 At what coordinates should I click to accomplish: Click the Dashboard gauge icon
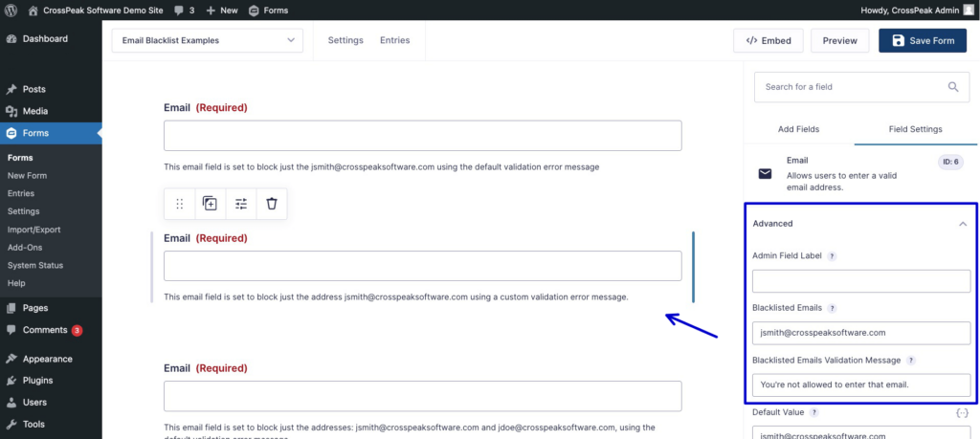pos(11,38)
